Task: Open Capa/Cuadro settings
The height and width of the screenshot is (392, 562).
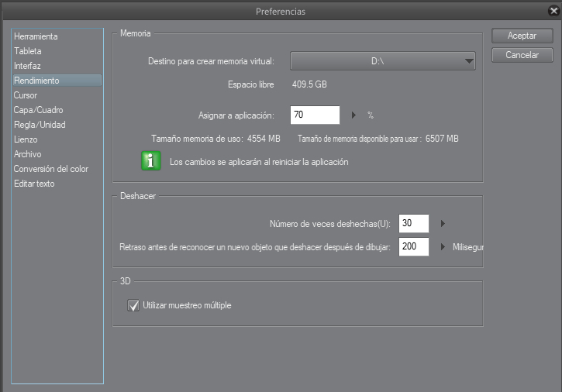Action: [x=39, y=110]
